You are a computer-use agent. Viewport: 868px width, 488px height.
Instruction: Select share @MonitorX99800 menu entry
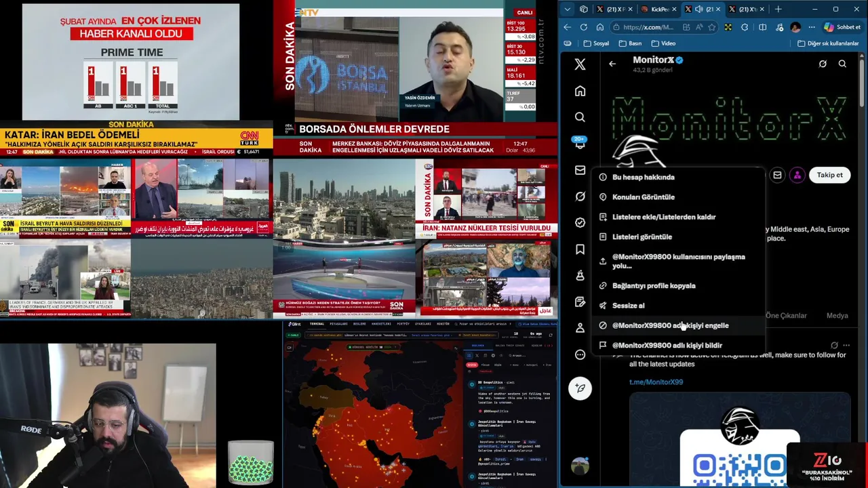pos(678,261)
